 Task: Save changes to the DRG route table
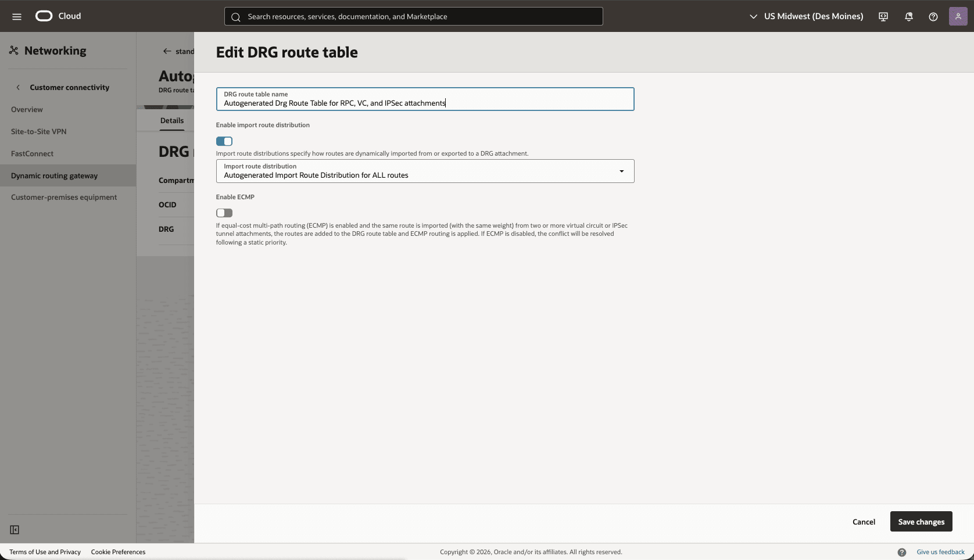coord(921,522)
